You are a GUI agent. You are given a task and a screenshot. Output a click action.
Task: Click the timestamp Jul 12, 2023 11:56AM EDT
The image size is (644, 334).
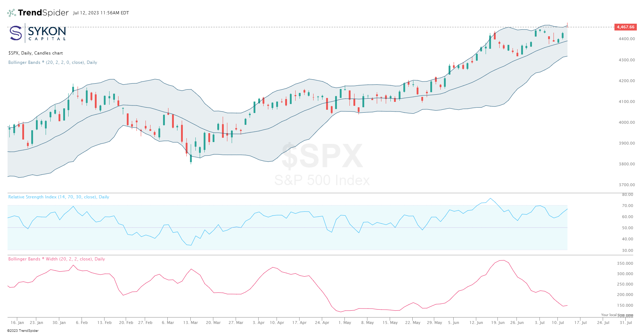(101, 13)
